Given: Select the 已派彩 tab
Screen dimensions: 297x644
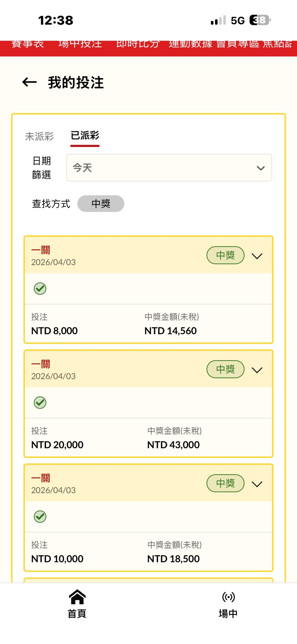Looking at the screenshot, I should point(85,136).
